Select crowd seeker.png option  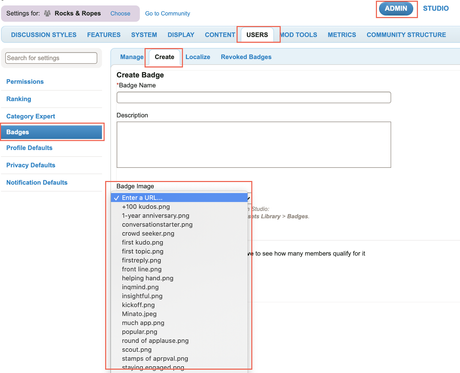179,234
